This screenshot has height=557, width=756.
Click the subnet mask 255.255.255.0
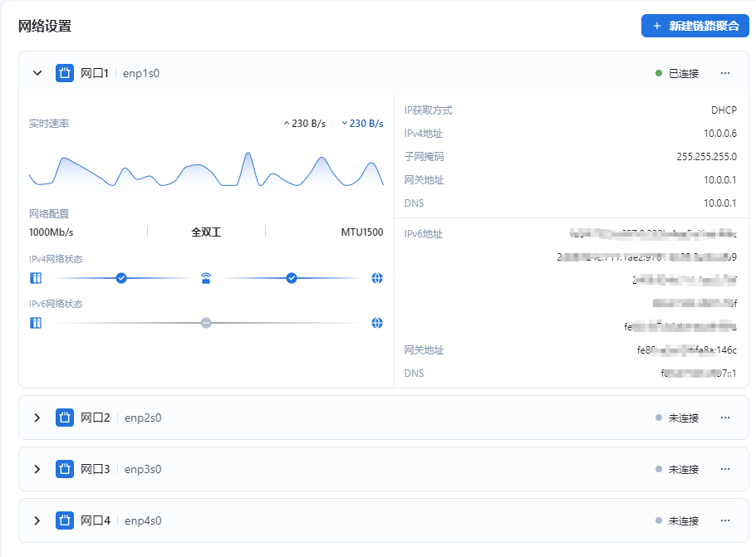point(706,157)
